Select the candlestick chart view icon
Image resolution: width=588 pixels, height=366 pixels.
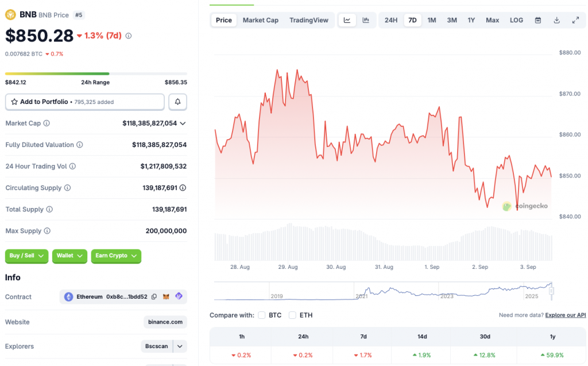(x=366, y=20)
